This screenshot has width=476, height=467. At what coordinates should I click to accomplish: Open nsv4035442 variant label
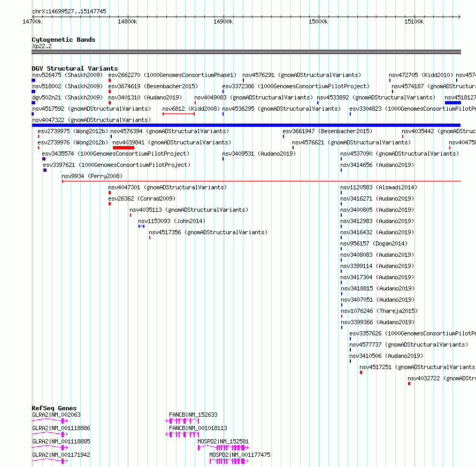(439, 131)
